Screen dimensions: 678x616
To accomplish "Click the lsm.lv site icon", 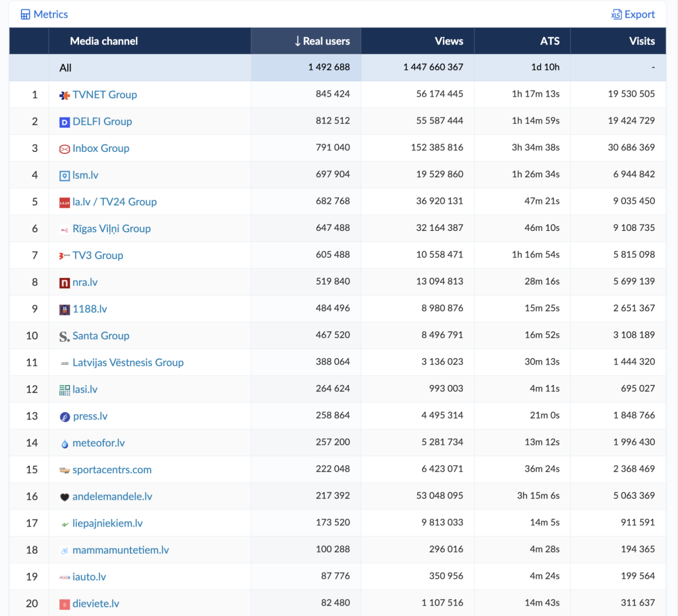I will click(x=64, y=176).
